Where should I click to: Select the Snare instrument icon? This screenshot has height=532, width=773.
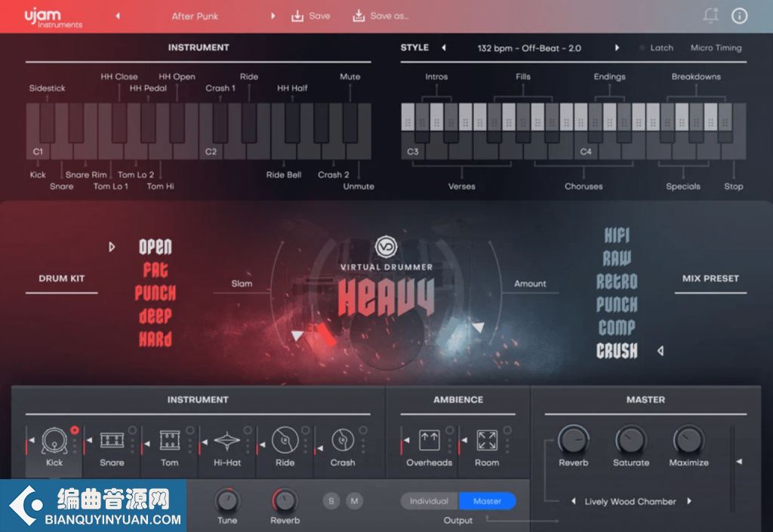[x=112, y=440]
